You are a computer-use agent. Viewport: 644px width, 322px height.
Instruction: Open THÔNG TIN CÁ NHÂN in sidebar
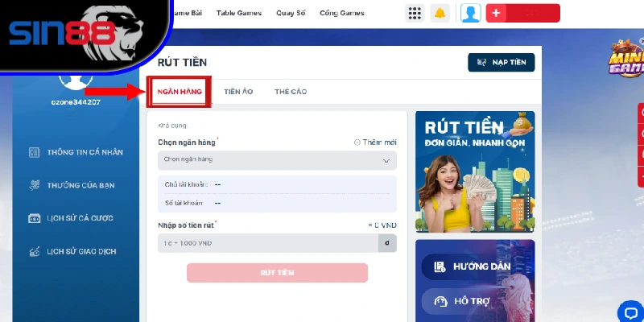coord(85,152)
